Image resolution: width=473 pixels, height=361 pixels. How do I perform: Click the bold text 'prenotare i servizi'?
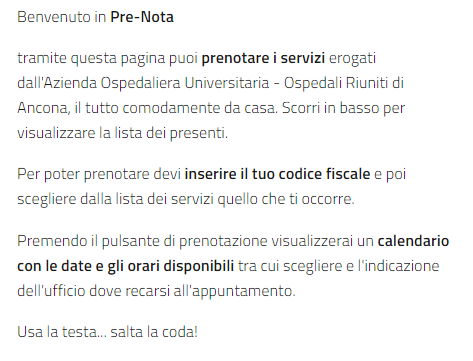pyautogui.click(x=263, y=58)
